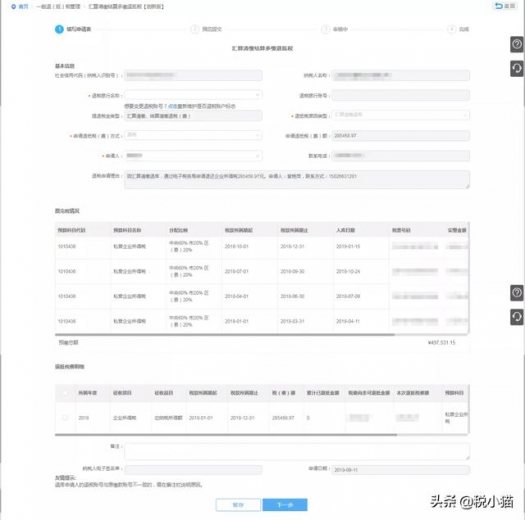Click the contact phone field

click(x=400, y=156)
